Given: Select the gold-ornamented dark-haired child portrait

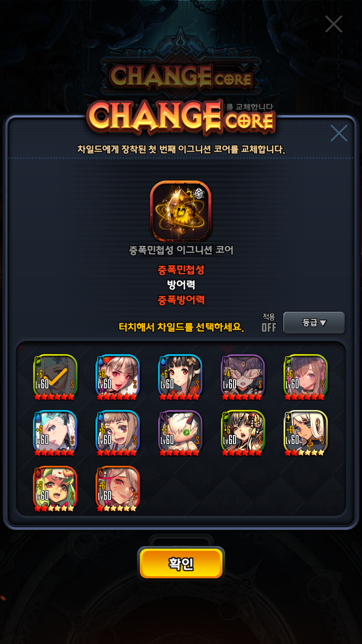Looking at the screenshot, I should coord(243,433).
